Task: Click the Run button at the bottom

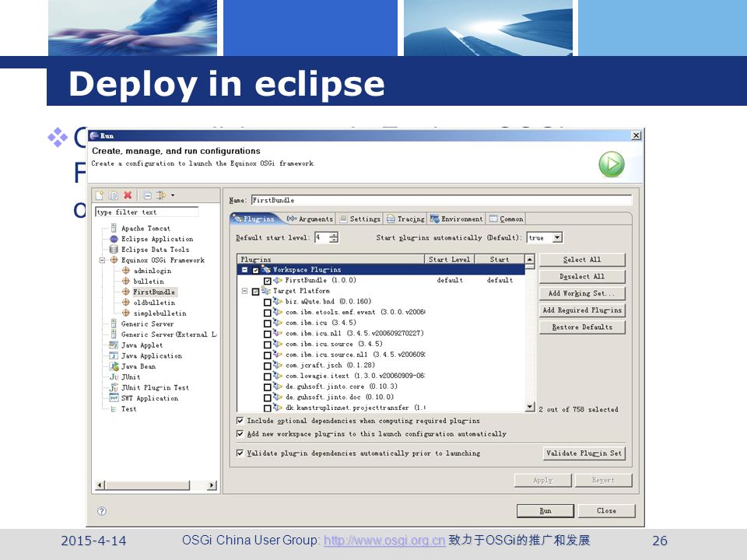Action: click(x=545, y=510)
